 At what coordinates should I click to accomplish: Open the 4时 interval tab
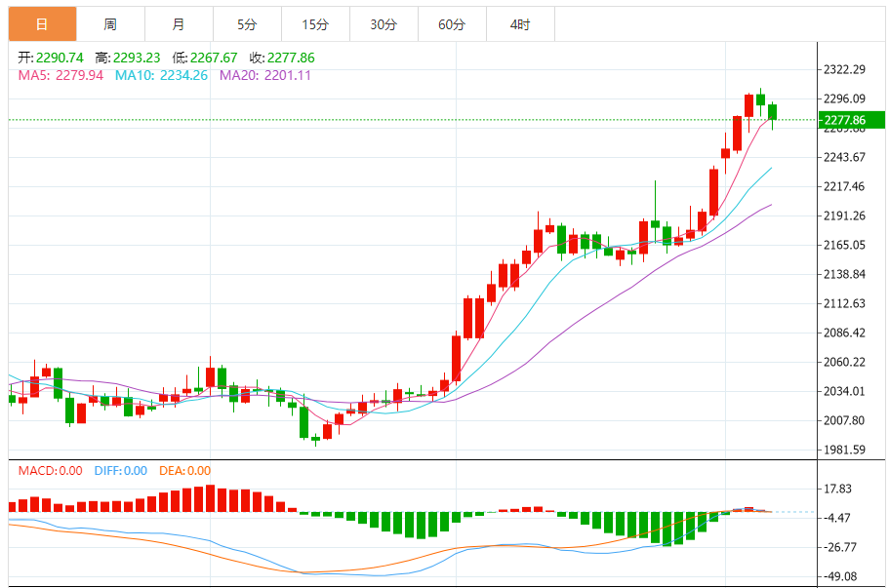tap(520, 24)
